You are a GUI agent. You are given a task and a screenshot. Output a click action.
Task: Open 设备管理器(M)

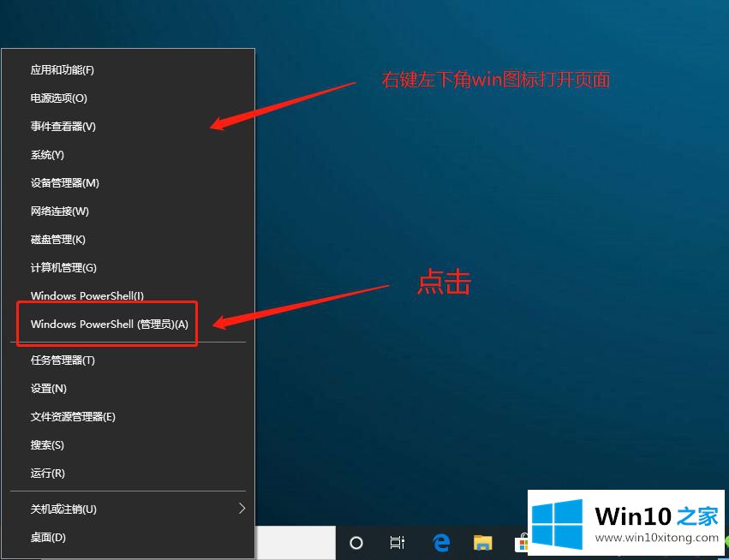point(65,182)
